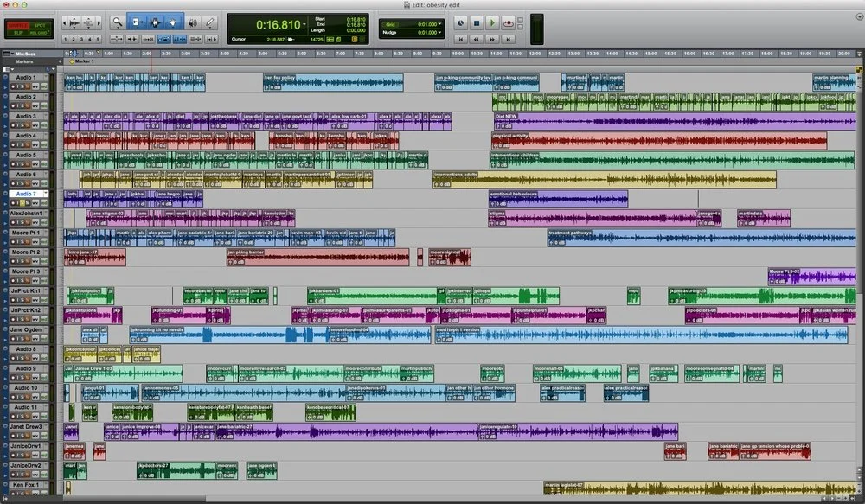Click the Stop transport button
The height and width of the screenshot is (504, 865).
[477, 22]
